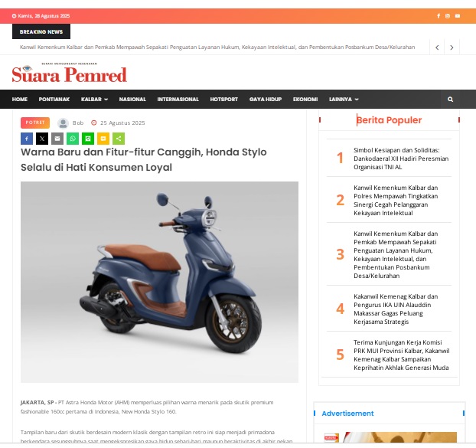Screen dimensions: 476x448
Task: Click the yellow SMS share icon
Action: [103, 139]
